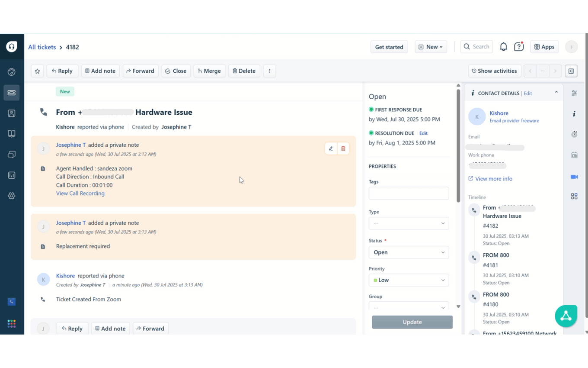Image resolution: width=588 pixels, height=368 pixels.
Task: Open the Status dropdown
Action: 409,252
